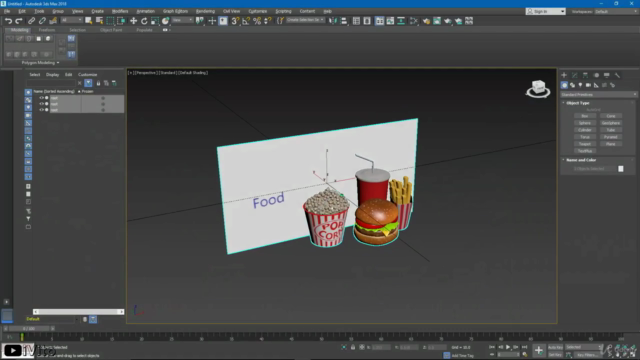Click the Mirror tool icon

tap(333, 21)
